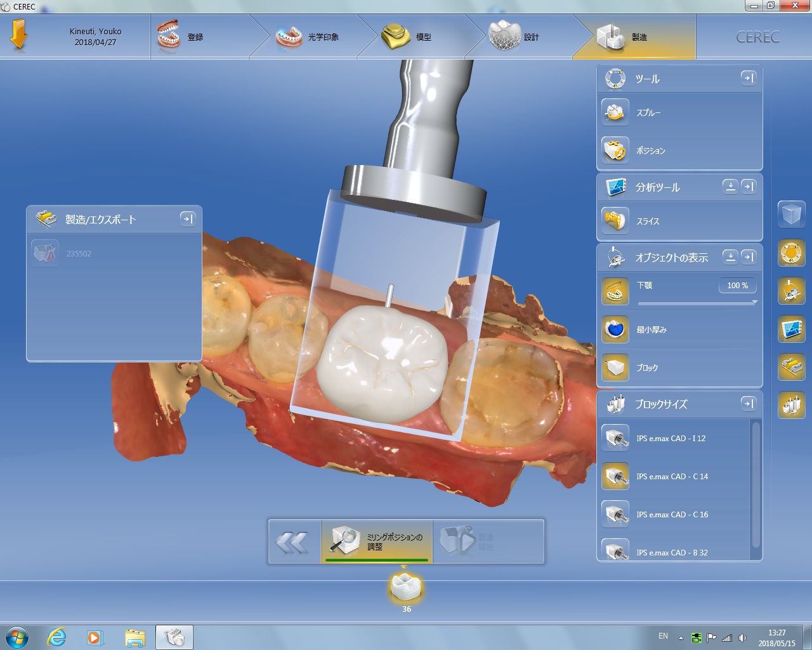
Task: Click the EN language indicator
Action: coord(663,636)
